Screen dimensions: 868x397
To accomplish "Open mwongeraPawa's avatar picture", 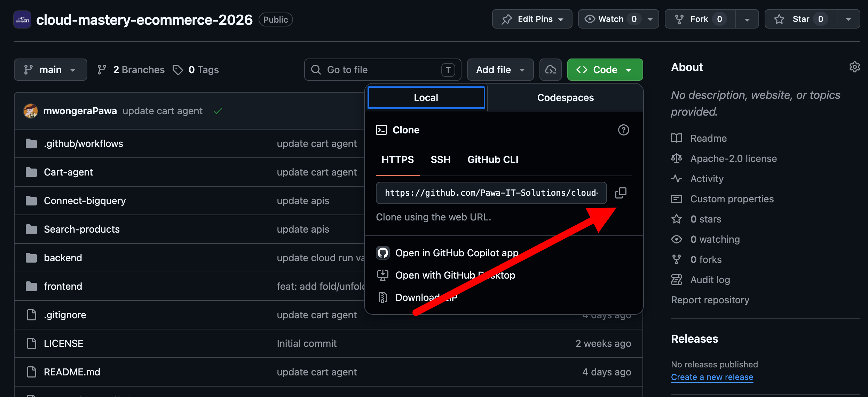I will [30, 111].
